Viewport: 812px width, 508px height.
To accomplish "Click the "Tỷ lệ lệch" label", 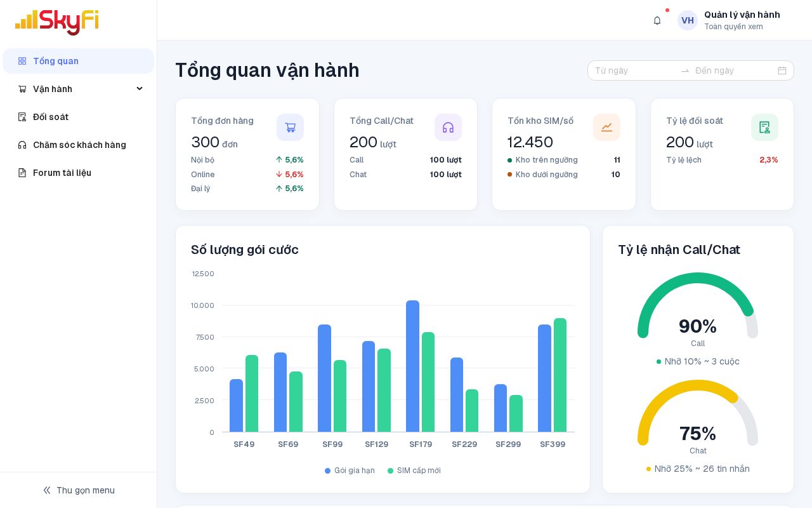I will click(x=684, y=160).
